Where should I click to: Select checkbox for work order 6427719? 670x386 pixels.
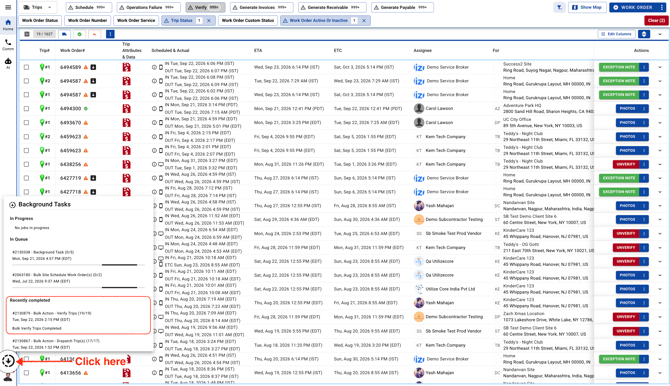coord(26,178)
